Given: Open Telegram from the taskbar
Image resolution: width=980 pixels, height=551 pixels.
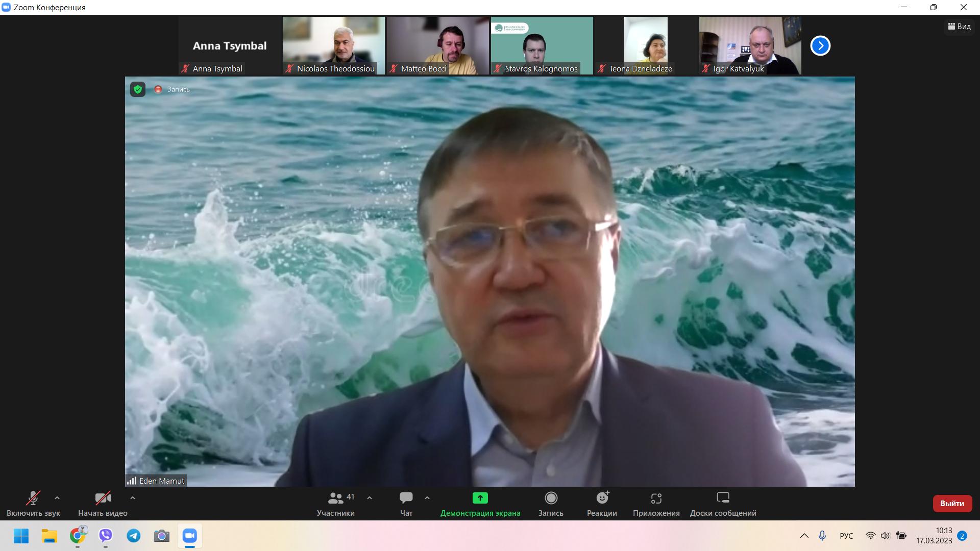Looking at the screenshot, I should (x=134, y=536).
